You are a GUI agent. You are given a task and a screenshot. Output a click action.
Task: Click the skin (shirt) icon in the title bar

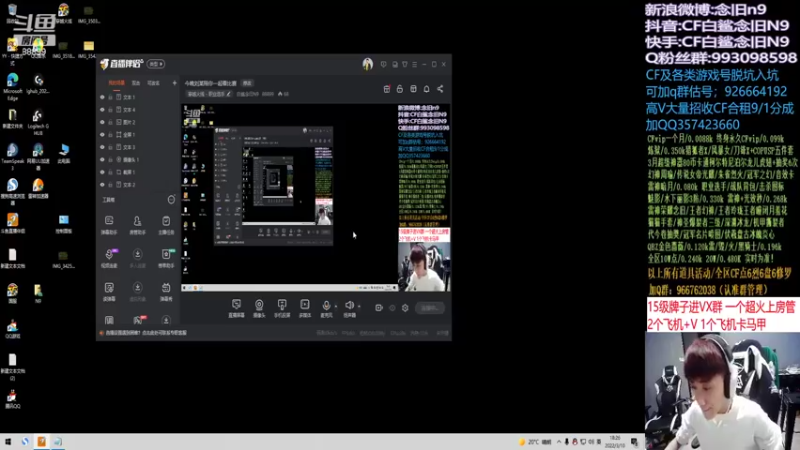coord(405,64)
